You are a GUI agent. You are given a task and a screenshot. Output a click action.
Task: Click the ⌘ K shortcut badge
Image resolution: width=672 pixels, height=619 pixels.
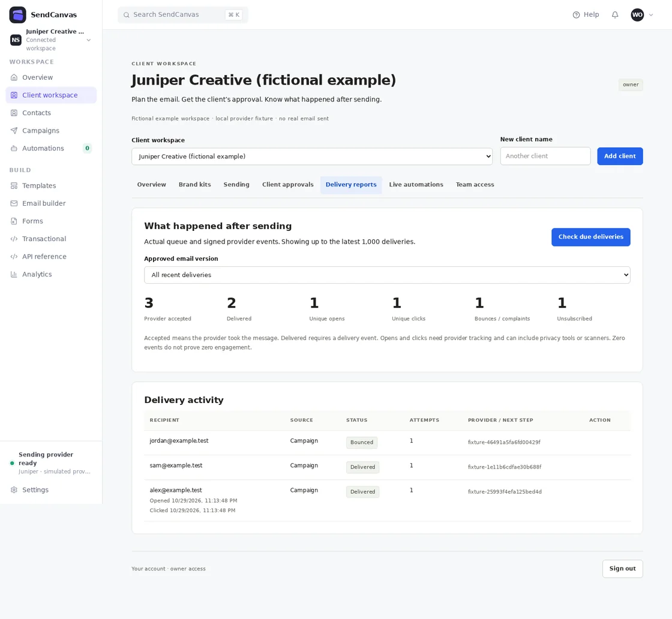click(234, 15)
